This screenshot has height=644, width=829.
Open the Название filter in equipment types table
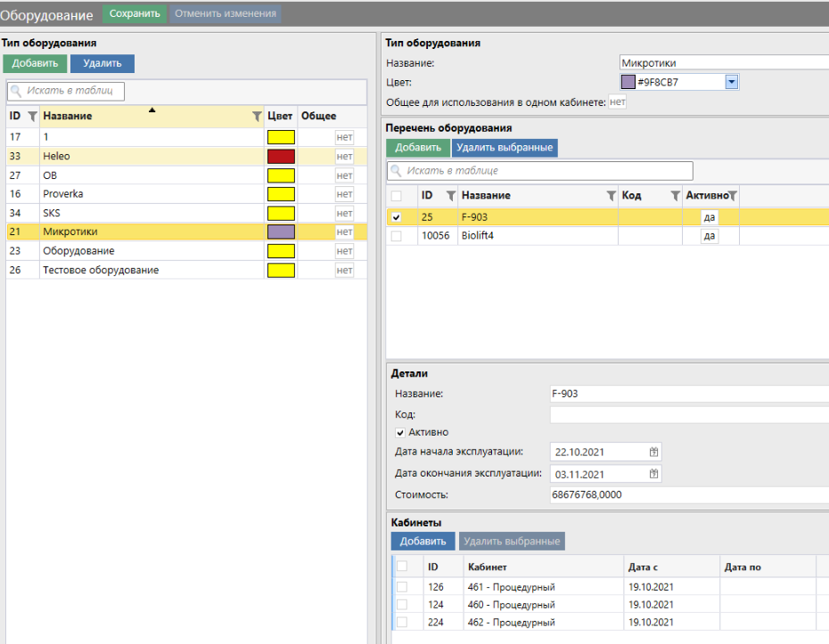pos(257,116)
